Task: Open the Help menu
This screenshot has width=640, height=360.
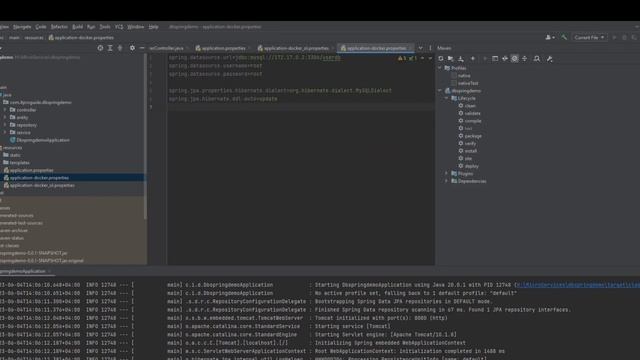Action: (x=153, y=27)
